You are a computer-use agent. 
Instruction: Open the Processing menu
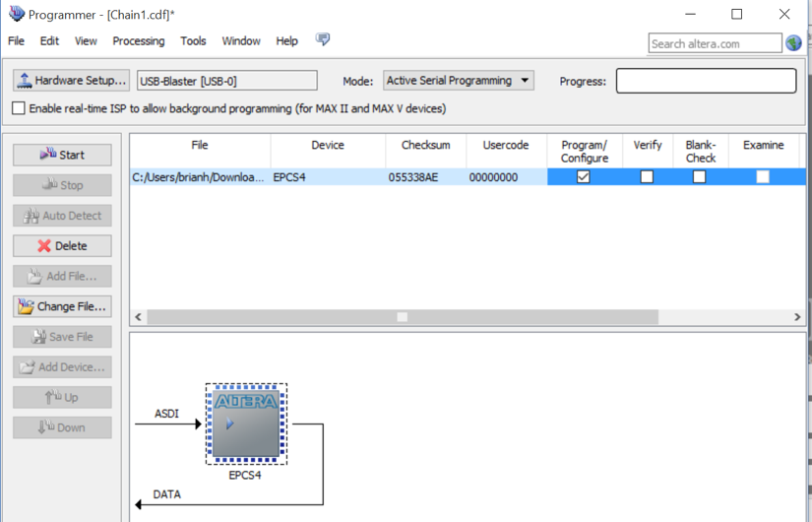139,41
